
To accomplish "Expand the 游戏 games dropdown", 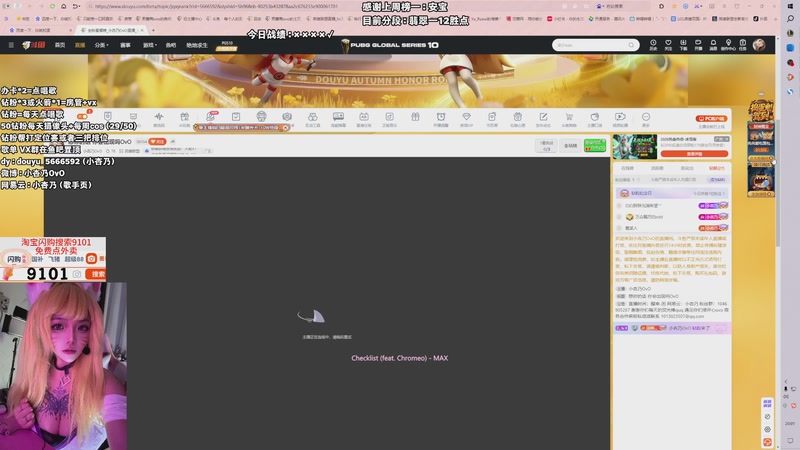I will pyautogui.click(x=149, y=45).
